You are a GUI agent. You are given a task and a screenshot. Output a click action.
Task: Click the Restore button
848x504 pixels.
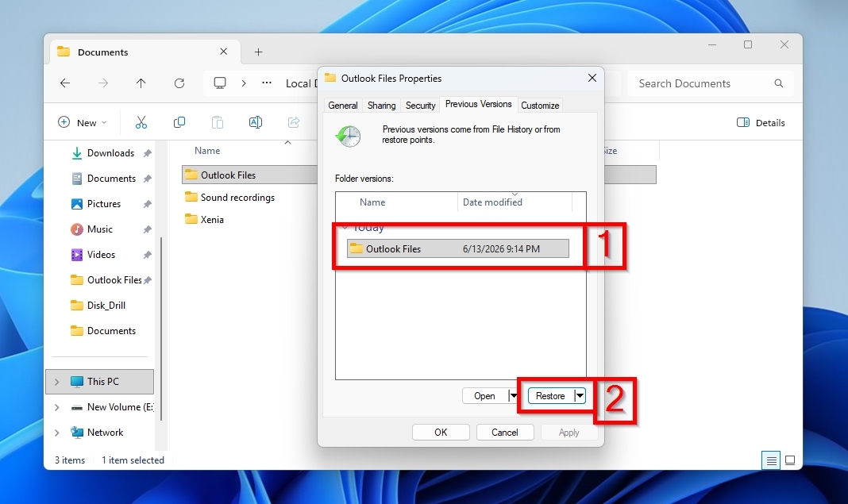click(x=550, y=396)
